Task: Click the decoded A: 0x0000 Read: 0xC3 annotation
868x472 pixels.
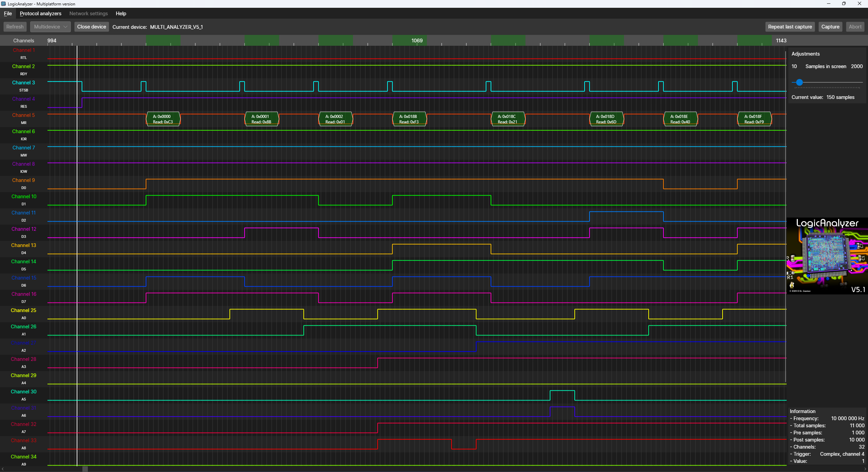Action: point(163,119)
